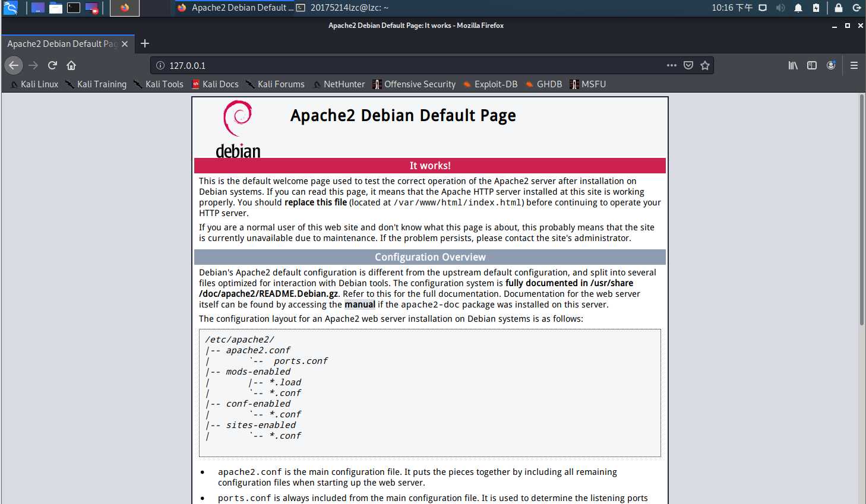The image size is (866, 504).
Task: Open the GHDB bookmark
Action: pyautogui.click(x=543, y=84)
